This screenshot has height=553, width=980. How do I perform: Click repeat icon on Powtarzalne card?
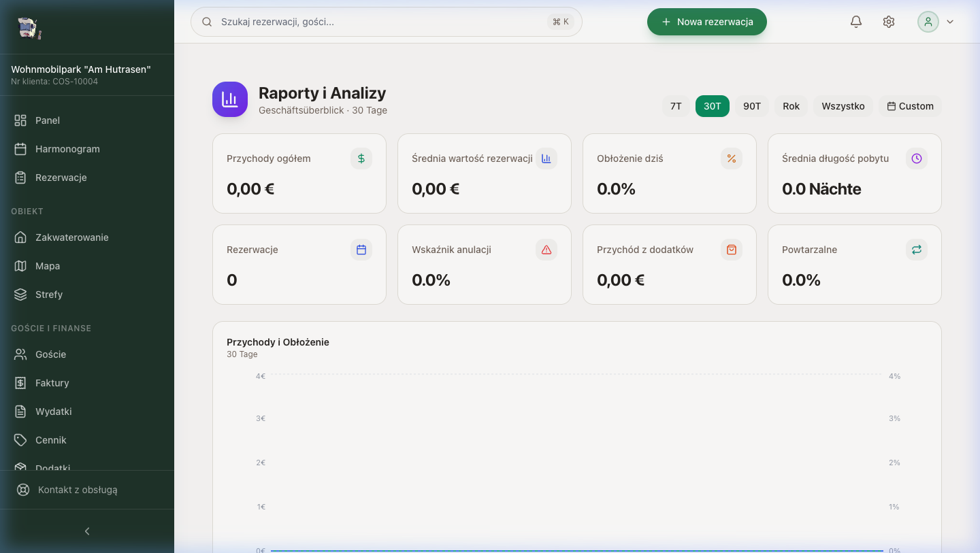point(917,250)
